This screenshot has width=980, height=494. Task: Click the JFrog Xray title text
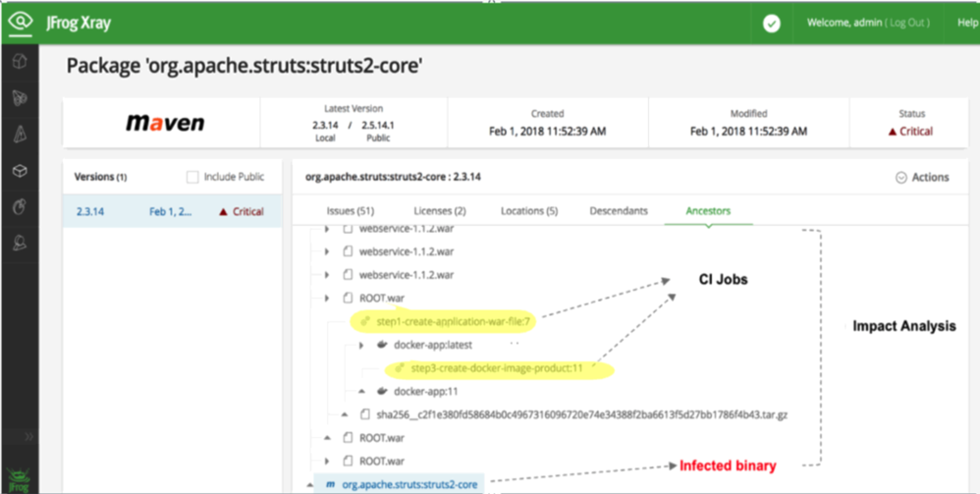click(x=79, y=24)
